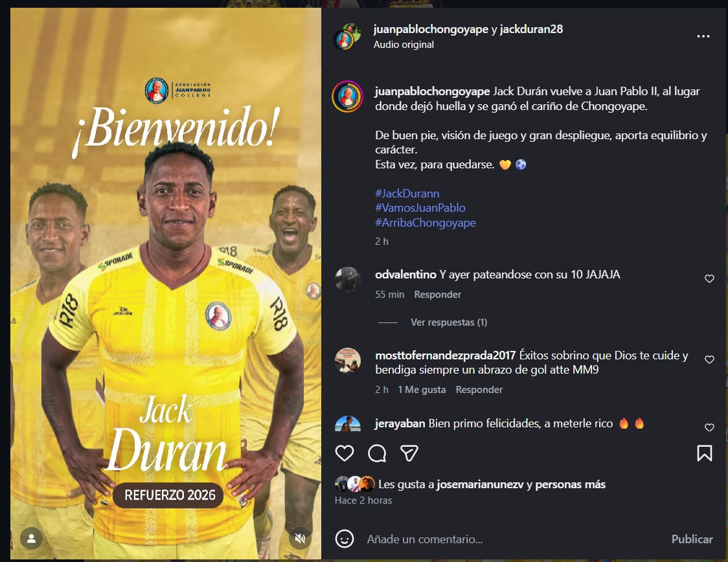This screenshot has height=562, width=728.
Task: Open the #ArribaChongoyape hashtag
Action: click(426, 222)
